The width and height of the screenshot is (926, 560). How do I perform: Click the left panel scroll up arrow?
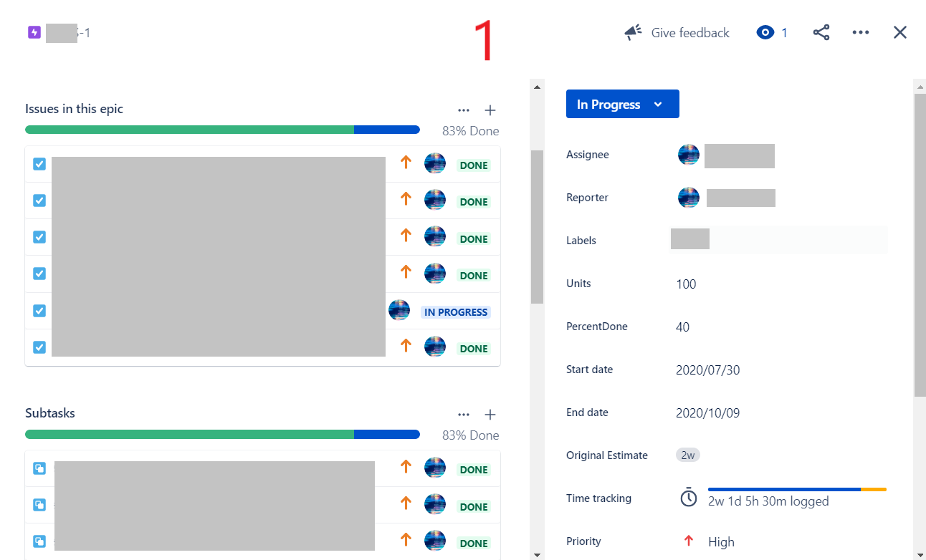click(537, 87)
